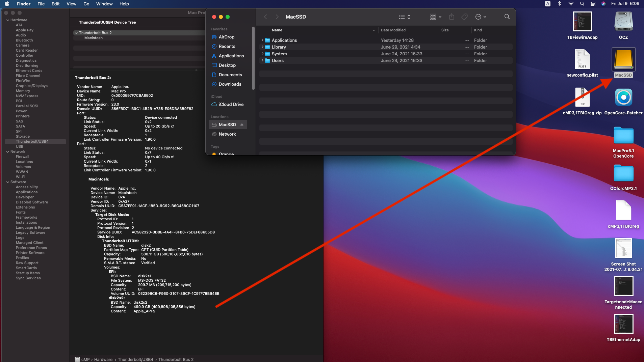Select the MacSSD drive desktop icon
The height and width of the screenshot is (362, 644).
click(x=623, y=59)
